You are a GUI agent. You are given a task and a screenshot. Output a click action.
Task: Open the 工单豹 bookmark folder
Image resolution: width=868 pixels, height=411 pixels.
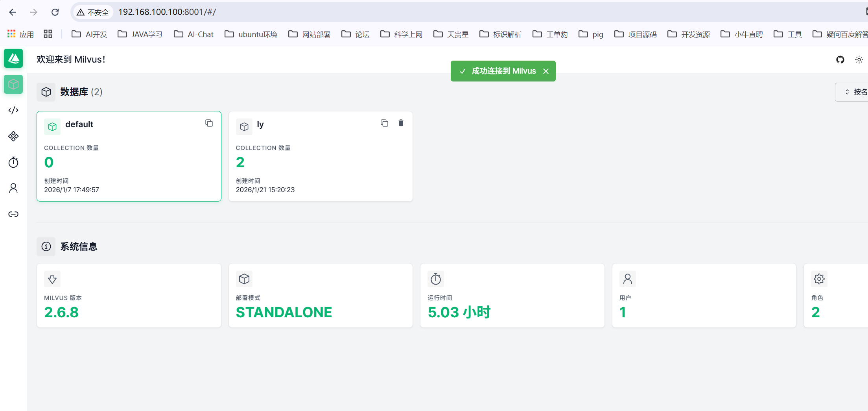point(550,34)
